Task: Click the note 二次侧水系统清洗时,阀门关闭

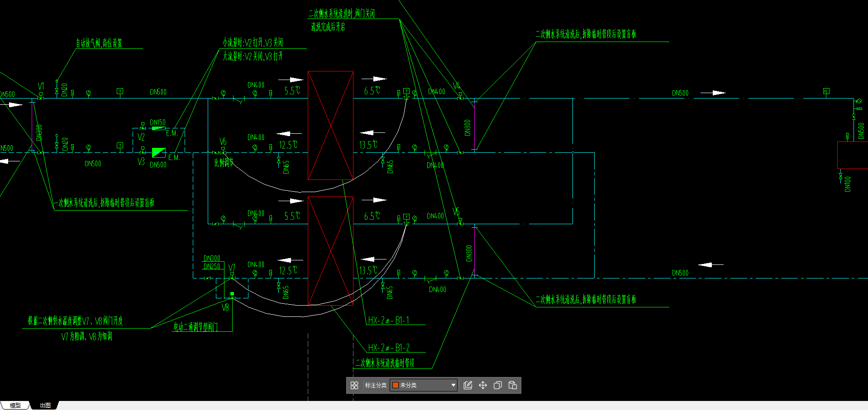Action: tap(342, 14)
